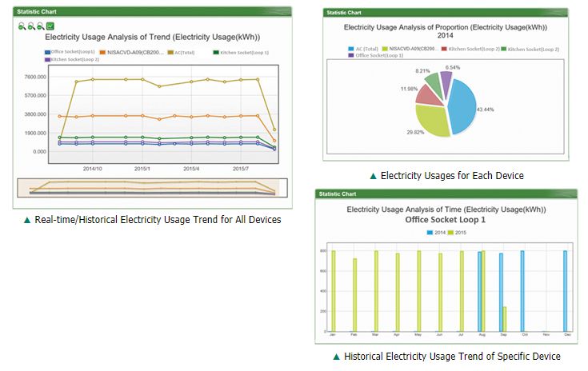Toggle the 2015 series in bar chart legend

click(x=457, y=233)
